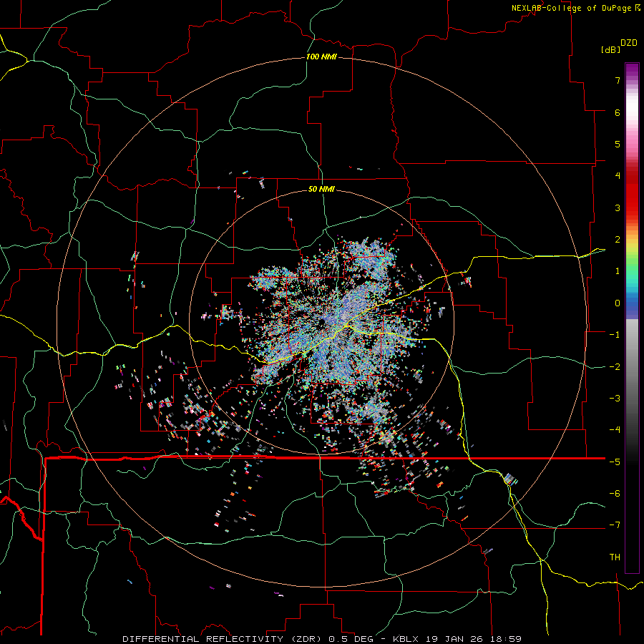This screenshot has height=644, width=644.
Task: Click the 0 dB value on legend
Action: (618, 303)
